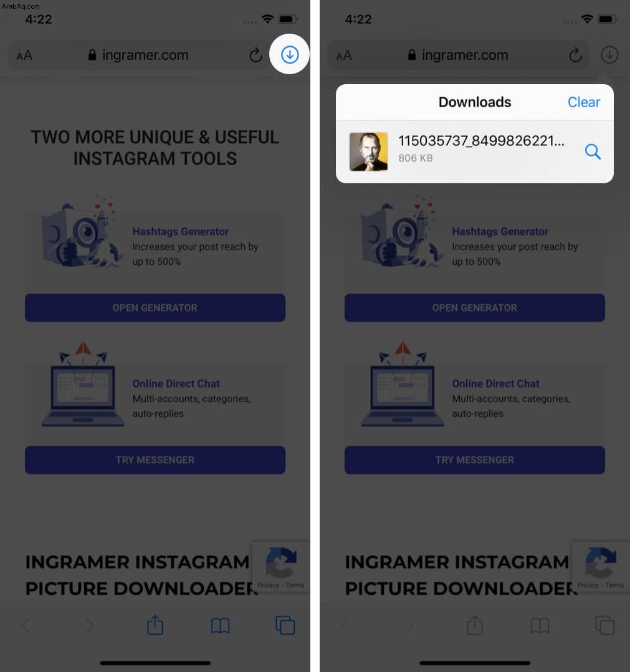Open tabs overview icon in left toolbar
The image size is (630, 672).
click(x=285, y=625)
